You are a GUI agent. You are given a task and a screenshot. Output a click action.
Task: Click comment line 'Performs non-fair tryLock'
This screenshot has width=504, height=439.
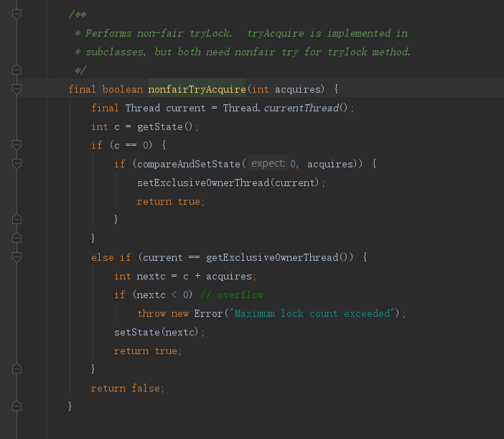[241, 33]
